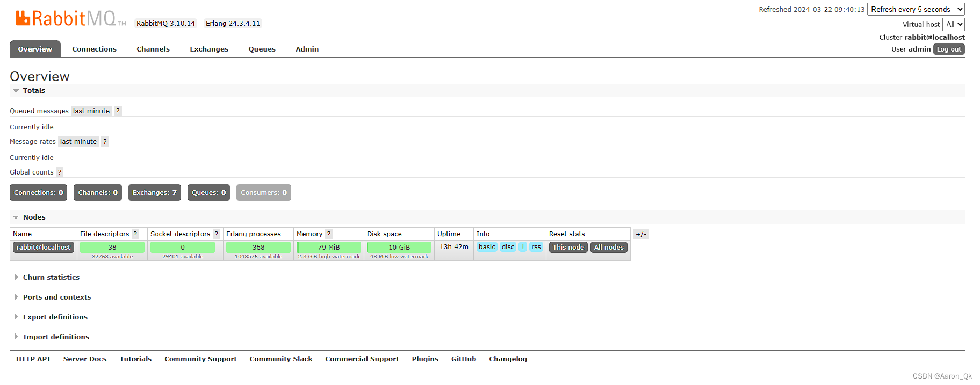Click the info tag labeled 1
The height and width of the screenshot is (385, 980).
pyautogui.click(x=523, y=247)
